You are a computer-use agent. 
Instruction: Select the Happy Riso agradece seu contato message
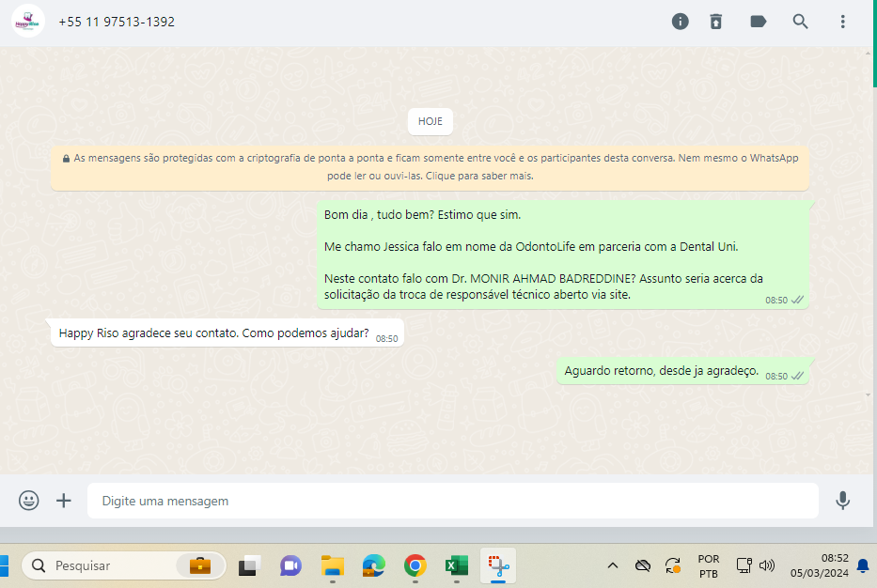(x=227, y=333)
